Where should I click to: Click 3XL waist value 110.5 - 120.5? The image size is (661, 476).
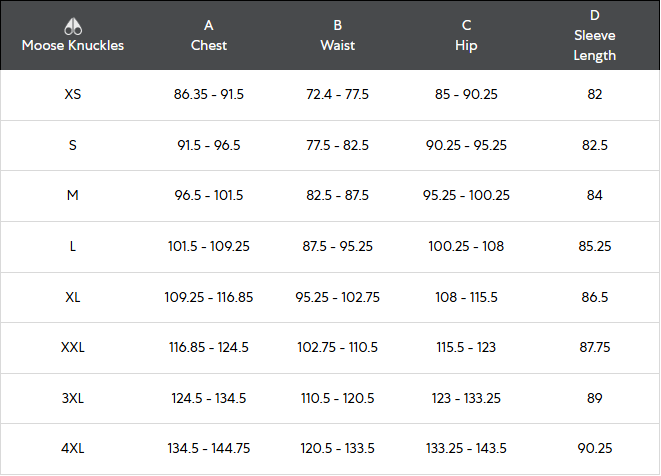point(338,398)
